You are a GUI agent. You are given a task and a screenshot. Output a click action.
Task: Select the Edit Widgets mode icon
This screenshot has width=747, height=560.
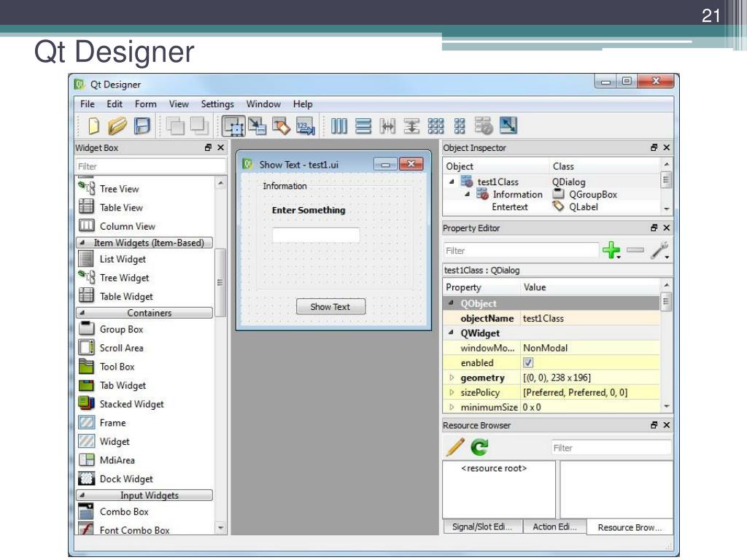pos(233,126)
